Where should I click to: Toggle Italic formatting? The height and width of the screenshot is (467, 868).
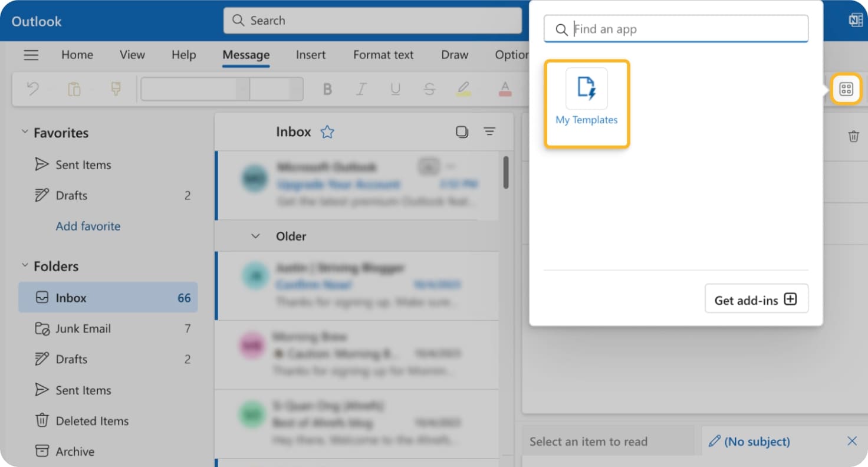click(x=361, y=89)
